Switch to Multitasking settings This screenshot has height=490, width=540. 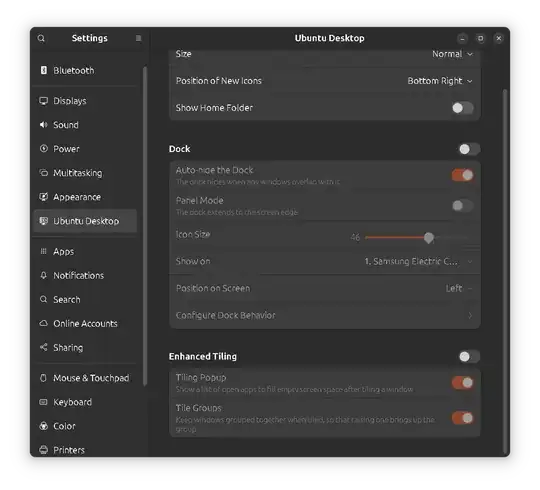coord(85,173)
